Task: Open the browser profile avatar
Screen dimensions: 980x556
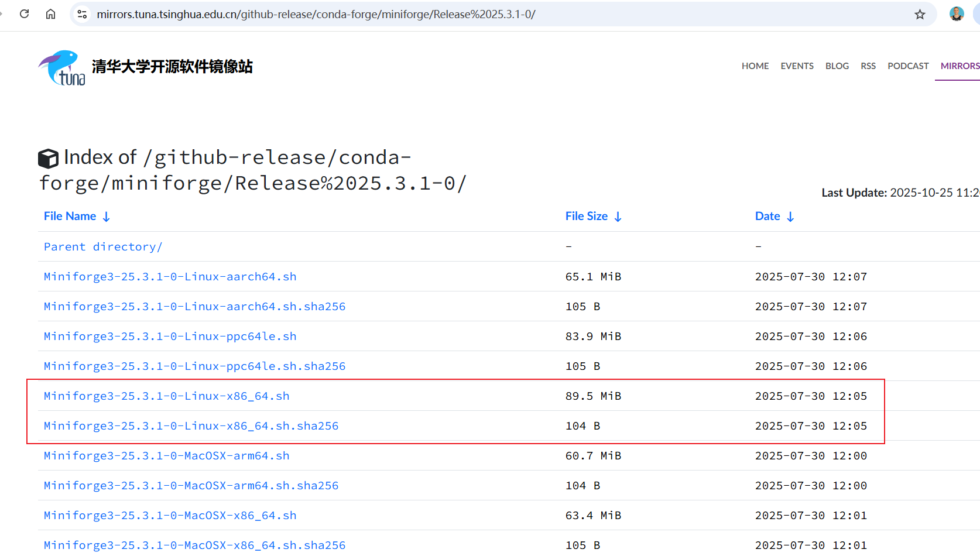Action: pyautogui.click(x=957, y=14)
